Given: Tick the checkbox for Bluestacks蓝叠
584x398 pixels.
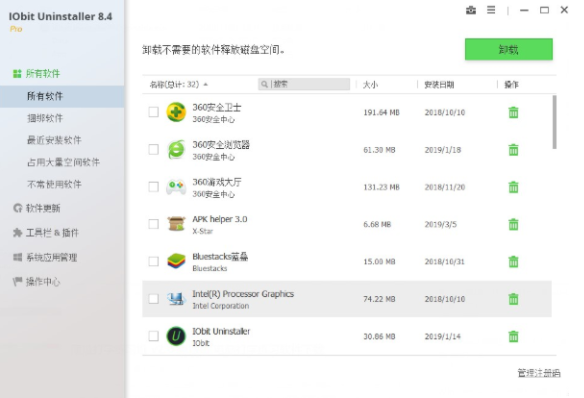Looking at the screenshot, I should 153,261.
